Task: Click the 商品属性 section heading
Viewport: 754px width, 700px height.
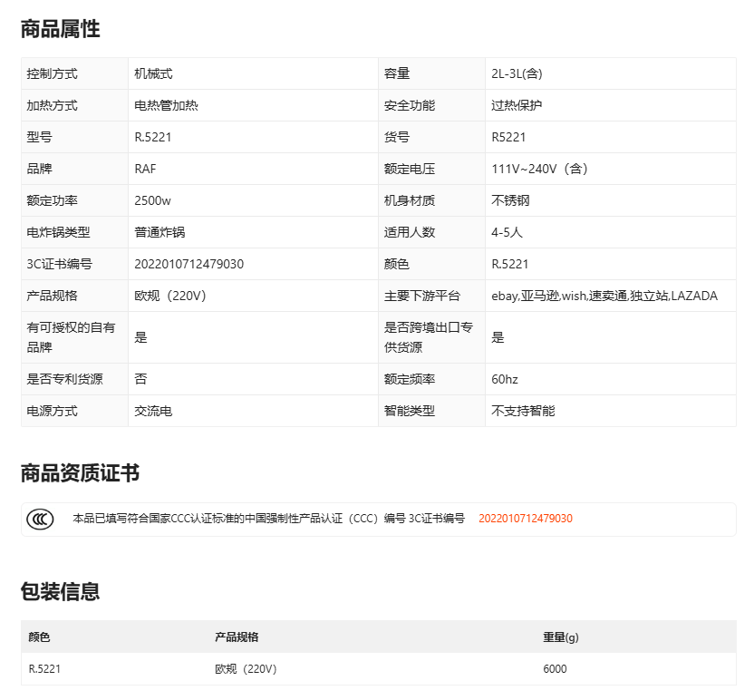Action: tap(60, 29)
